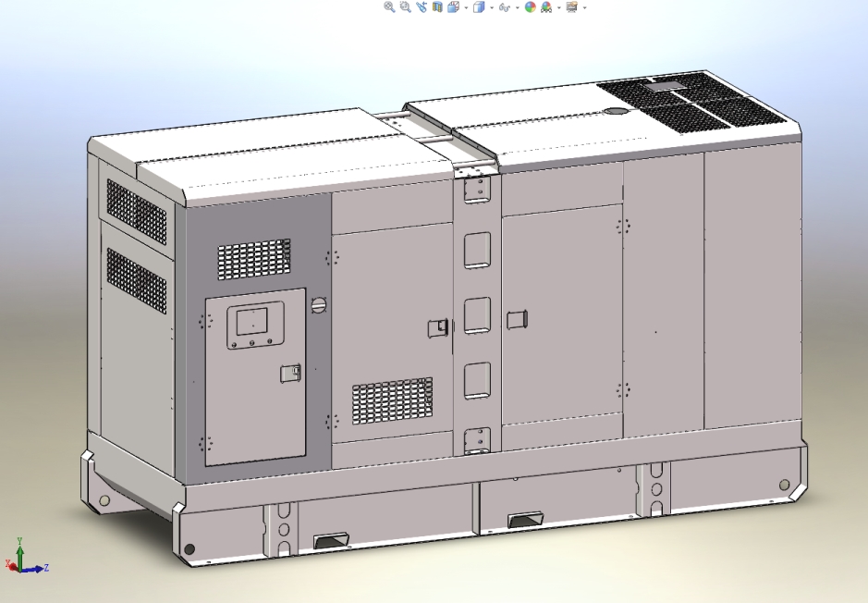Expand the View Orientation dropdown arrow
The width and height of the screenshot is (868, 603).
[466, 7]
